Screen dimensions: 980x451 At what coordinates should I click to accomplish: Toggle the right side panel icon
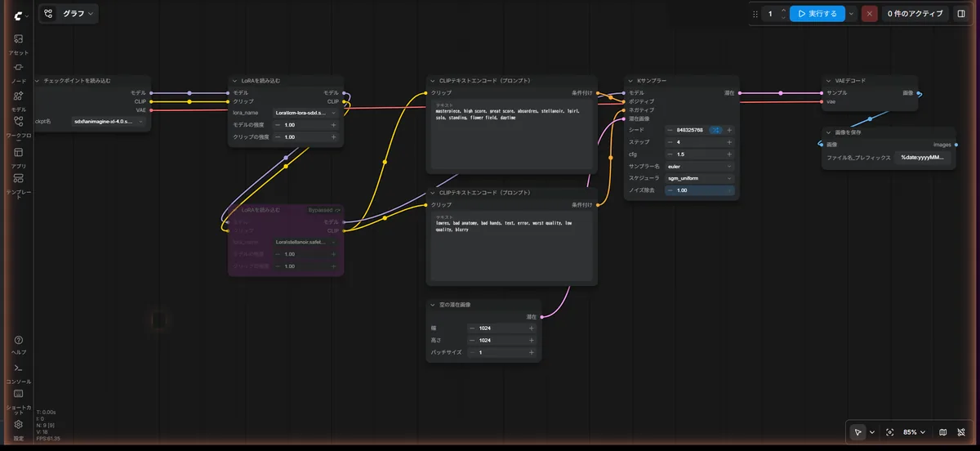[x=960, y=14]
